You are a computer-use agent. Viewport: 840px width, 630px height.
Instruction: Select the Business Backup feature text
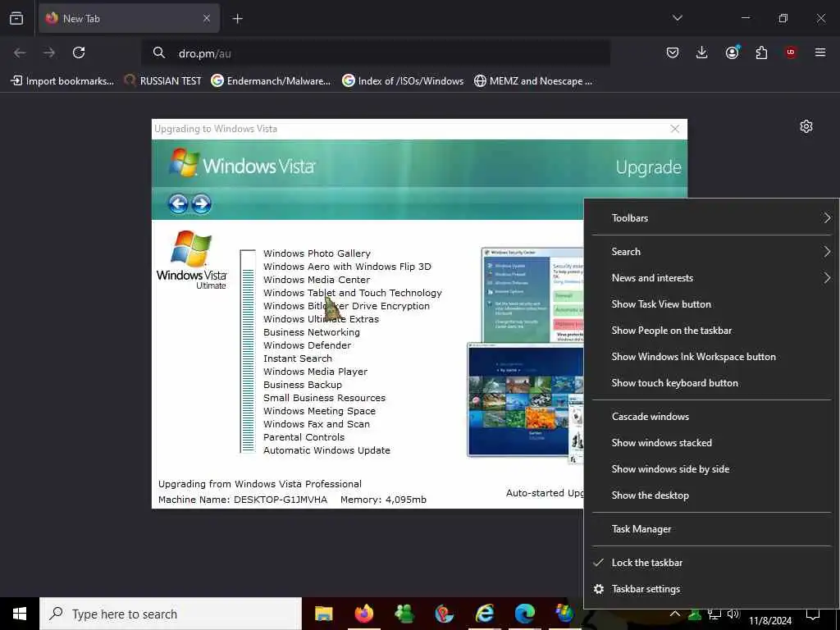tap(303, 385)
